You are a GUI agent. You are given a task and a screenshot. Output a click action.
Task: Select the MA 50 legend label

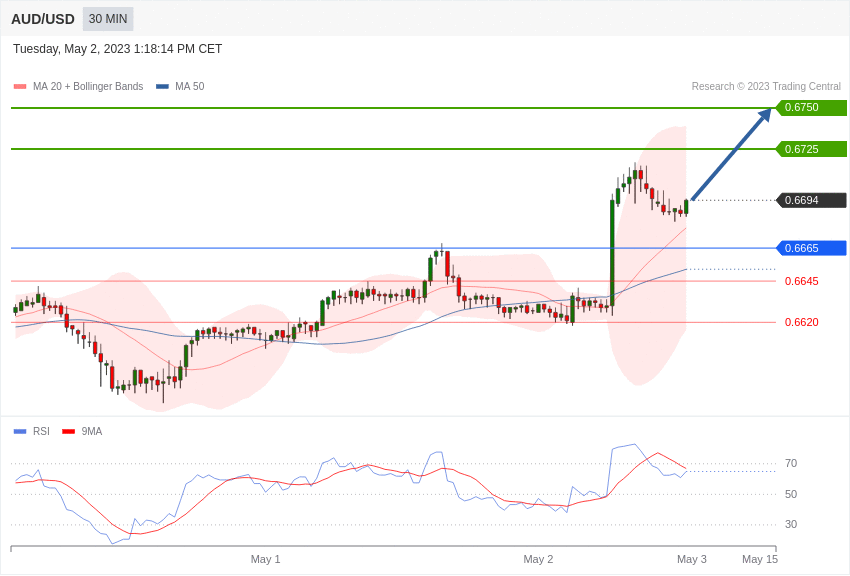[190, 87]
